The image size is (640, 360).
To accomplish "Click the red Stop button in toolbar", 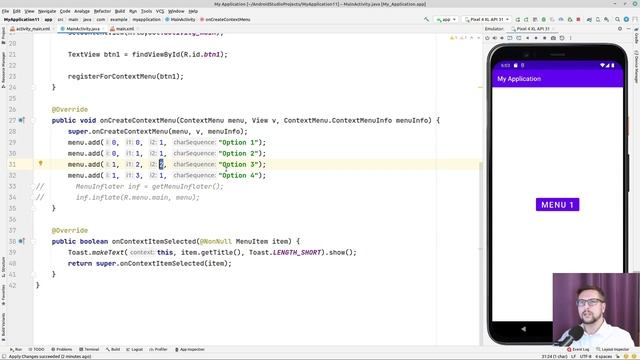I will click(x=578, y=19).
